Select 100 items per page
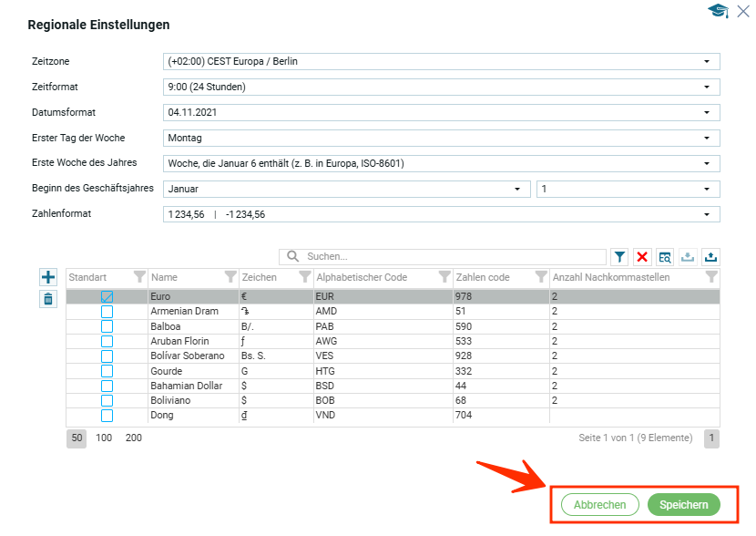The image size is (756, 536). [x=104, y=438]
